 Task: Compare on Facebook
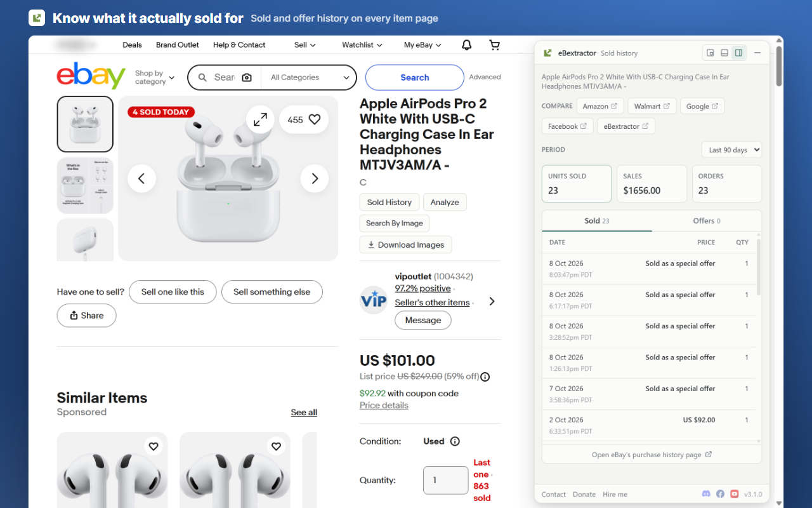568,126
